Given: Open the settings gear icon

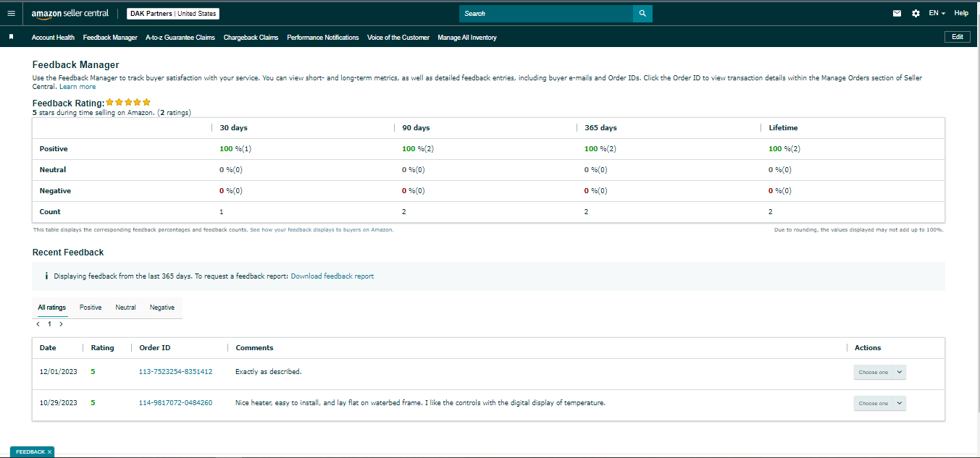Looking at the screenshot, I should click(916, 14).
